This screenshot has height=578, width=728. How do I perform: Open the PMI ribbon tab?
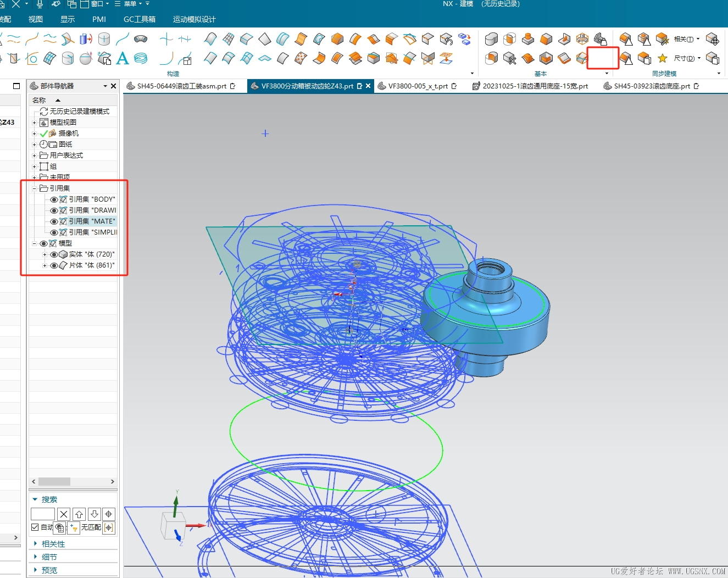coord(99,19)
